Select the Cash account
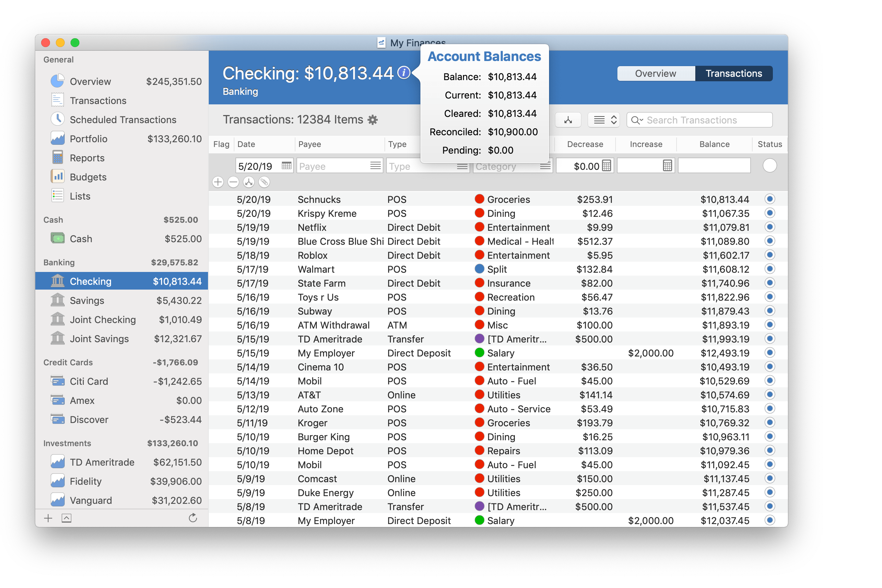 click(x=122, y=239)
